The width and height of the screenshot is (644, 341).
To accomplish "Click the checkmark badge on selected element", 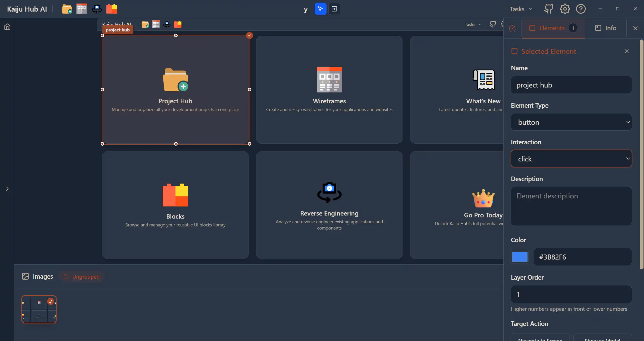I will click(250, 35).
